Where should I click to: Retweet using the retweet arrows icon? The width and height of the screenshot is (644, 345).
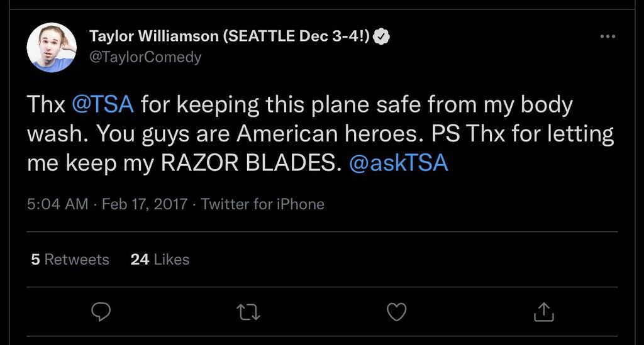click(x=248, y=312)
